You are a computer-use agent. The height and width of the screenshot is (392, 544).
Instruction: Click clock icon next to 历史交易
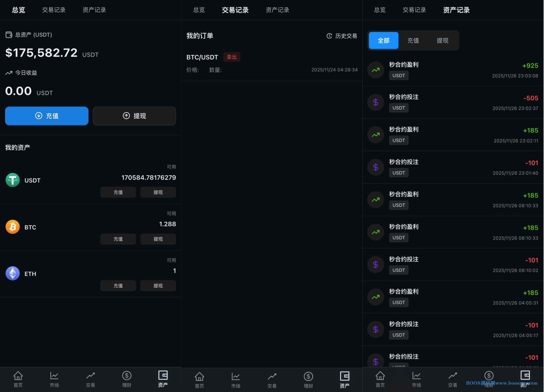coord(329,36)
